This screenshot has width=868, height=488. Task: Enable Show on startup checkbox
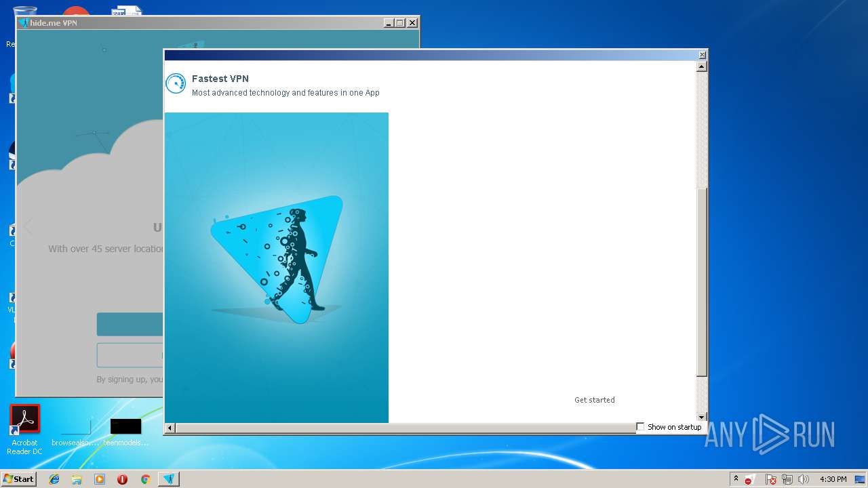pyautogui.click(x=640, y=426)
